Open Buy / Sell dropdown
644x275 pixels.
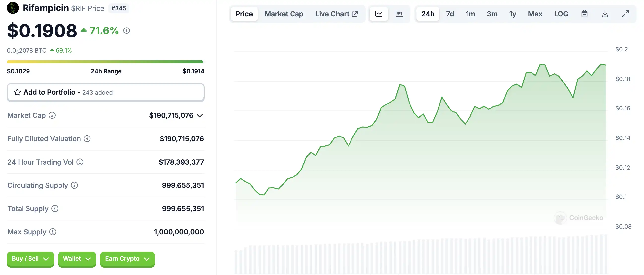[x=30, y=259]
